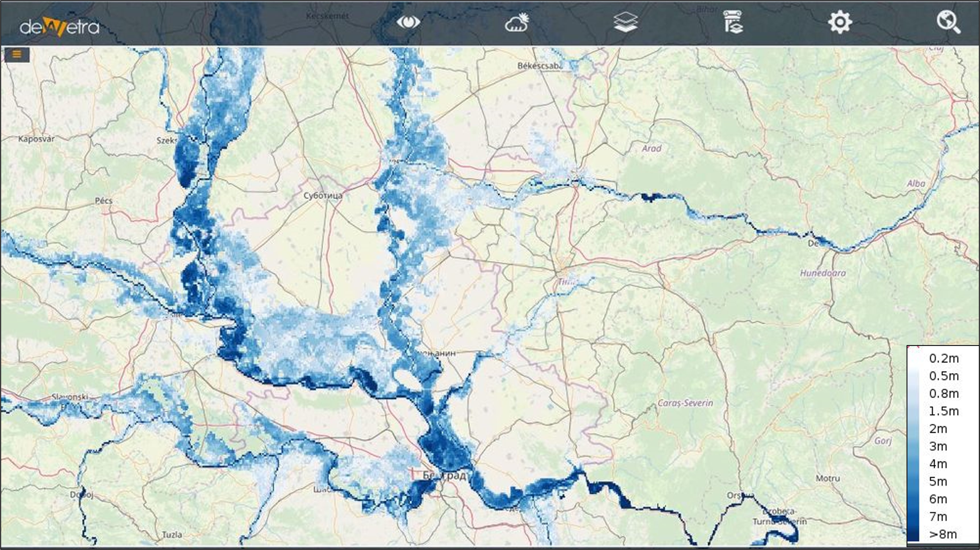Click the 2m legend entry
Screen dimensions: 980x550
coord(938,429)
